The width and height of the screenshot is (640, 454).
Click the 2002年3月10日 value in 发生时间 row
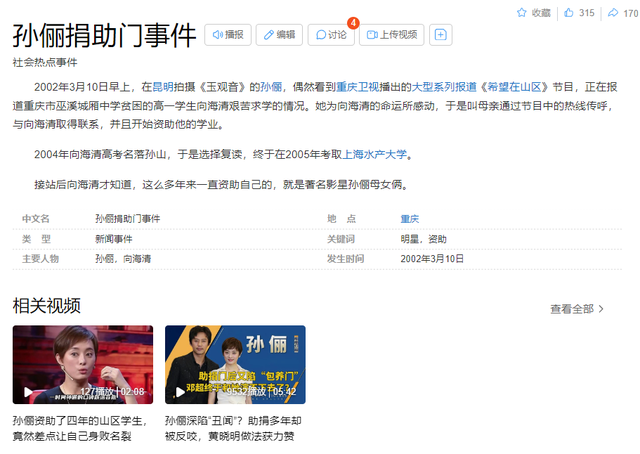click(432, 258)
